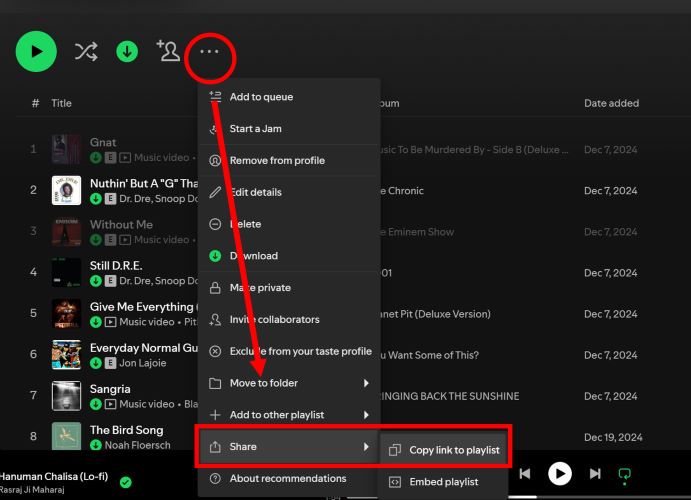
Task: Click the Exclude from taste profile X icon
Action: pos(215,351)
